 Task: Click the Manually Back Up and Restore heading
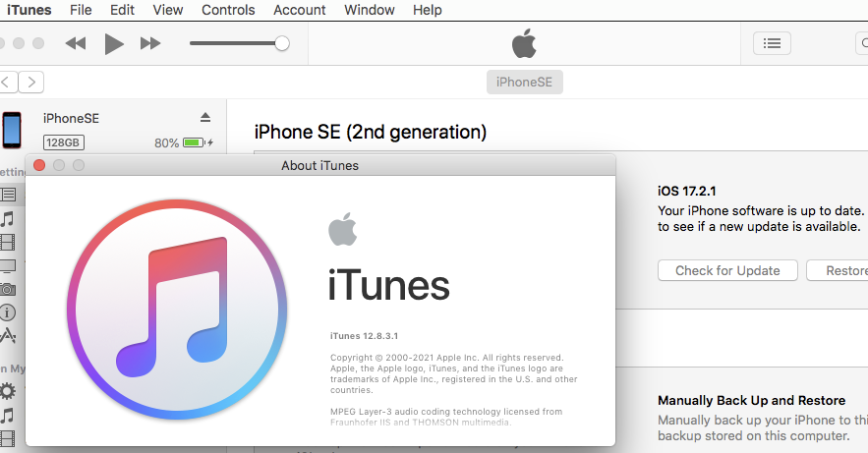point(751,401)
